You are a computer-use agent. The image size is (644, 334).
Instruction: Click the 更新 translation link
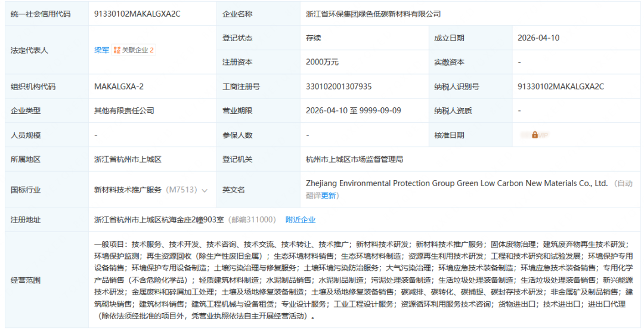328,196
